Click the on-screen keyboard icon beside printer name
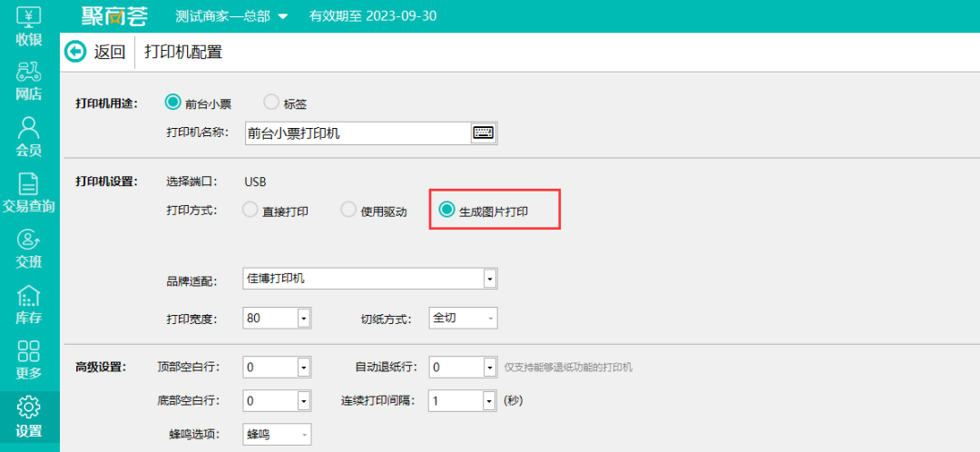Screen dimensions: 980x452 [x=484, y=133]
